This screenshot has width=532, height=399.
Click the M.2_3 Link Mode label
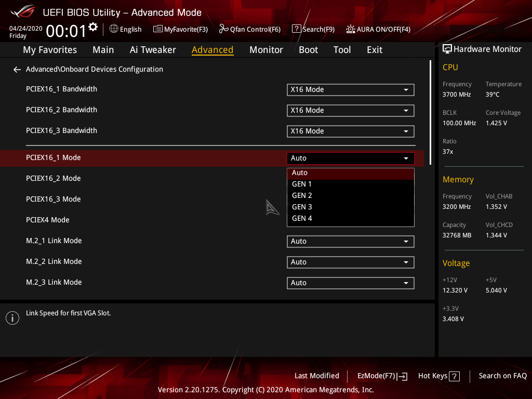click(x=54, y=282)
